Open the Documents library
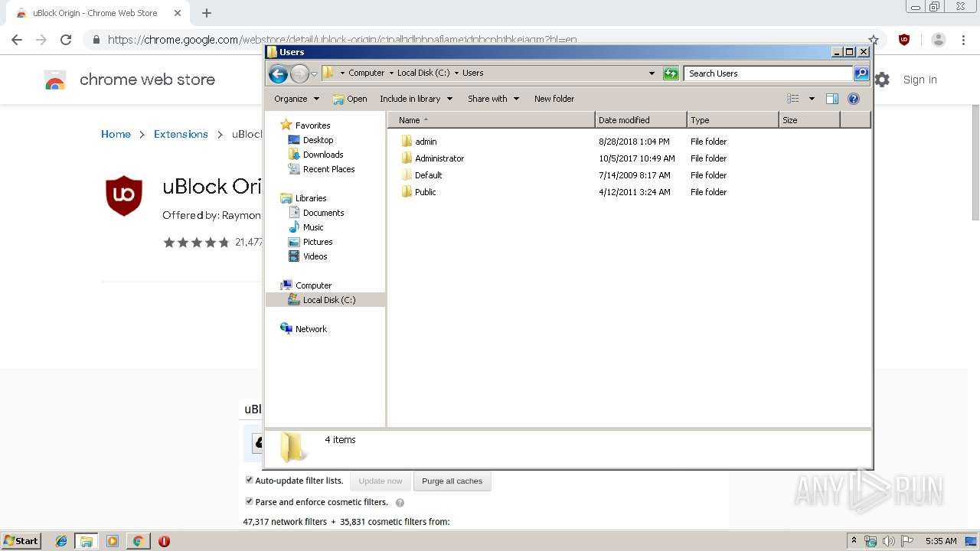The width and height of the screenshot is (980, 551). 315,213
